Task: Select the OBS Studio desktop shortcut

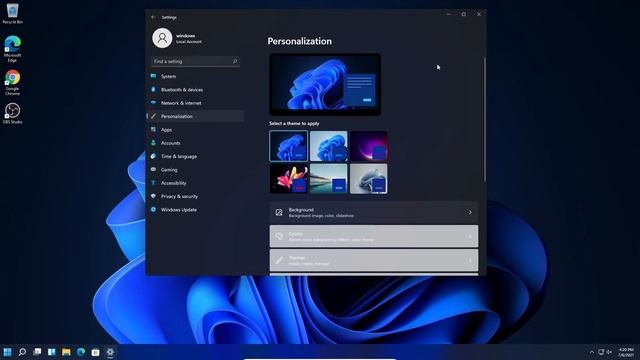Action: (x=12, y=113)
